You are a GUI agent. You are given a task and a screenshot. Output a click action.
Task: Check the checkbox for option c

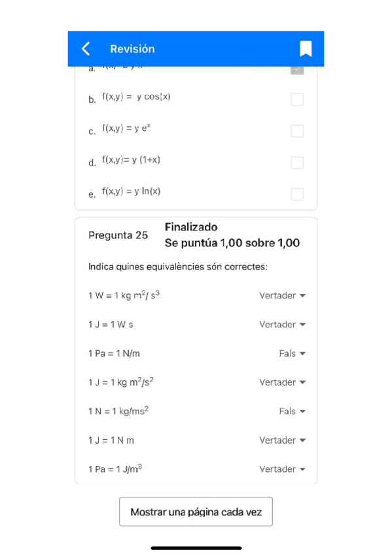pos(297,131)
